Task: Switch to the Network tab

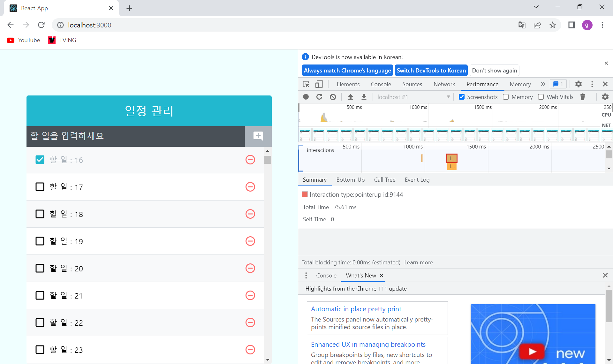Action: 444,84
